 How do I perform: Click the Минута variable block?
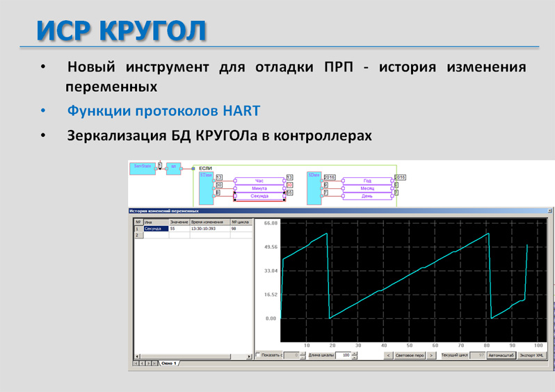(x=259, y=188)
